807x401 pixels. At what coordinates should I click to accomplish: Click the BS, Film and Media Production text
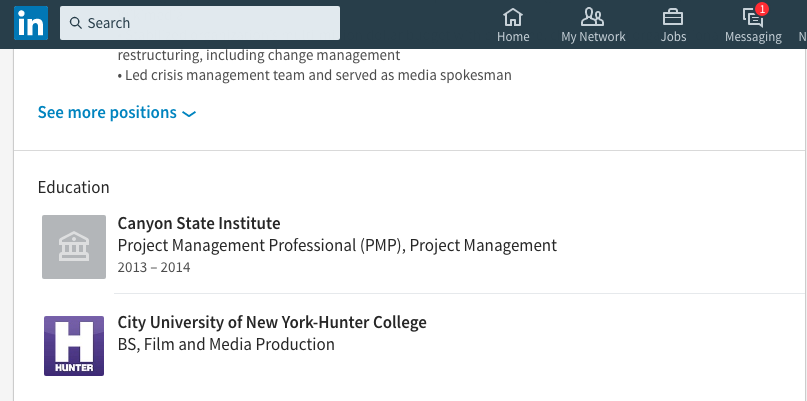tap(226, 344)
